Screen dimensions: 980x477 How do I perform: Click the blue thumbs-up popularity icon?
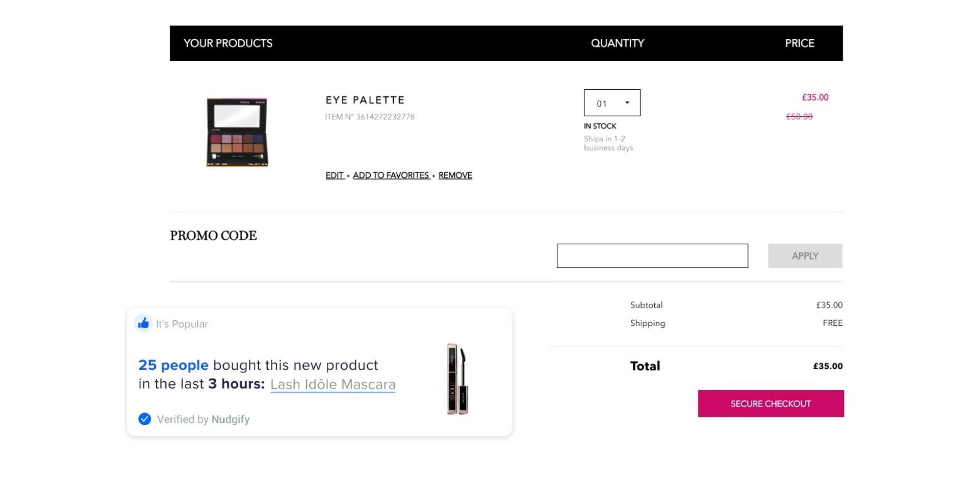(x=143, y=324)
